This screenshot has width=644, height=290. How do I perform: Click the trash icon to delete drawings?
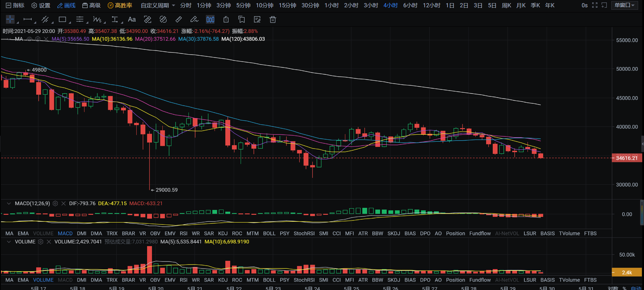[x=273, y=19]
